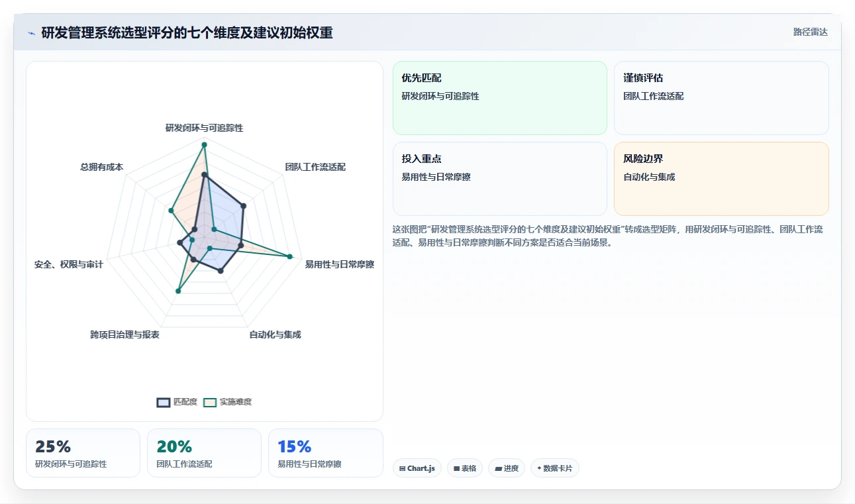Open the Chart.js tag
Screen dimensions: 855x504
(417, 468)
